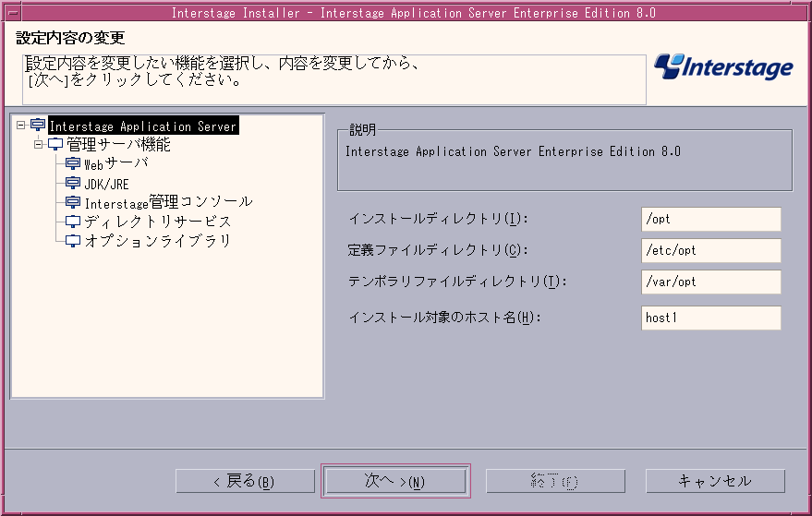Click the host name field containing host1
Screen dimensions: 812x516
[x=711, y=318]
